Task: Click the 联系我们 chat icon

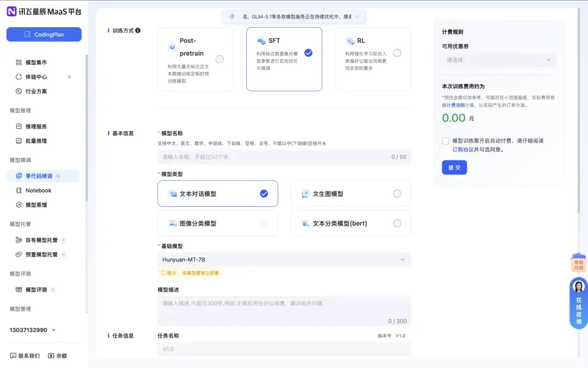Action: [x=13, y=355]
